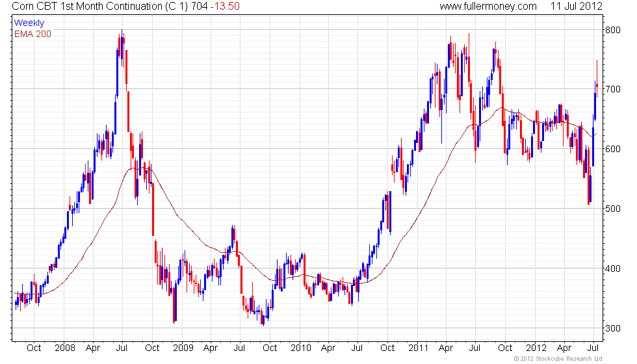
Task: Click the 2009 year label on time axis
Action: click(x=183, y=348)
